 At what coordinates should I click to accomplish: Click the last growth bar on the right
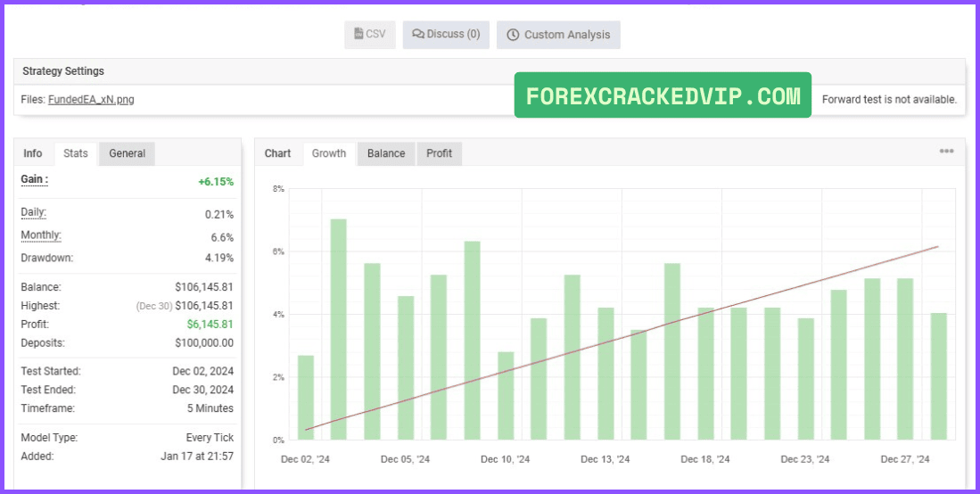[x=938, y=376]
